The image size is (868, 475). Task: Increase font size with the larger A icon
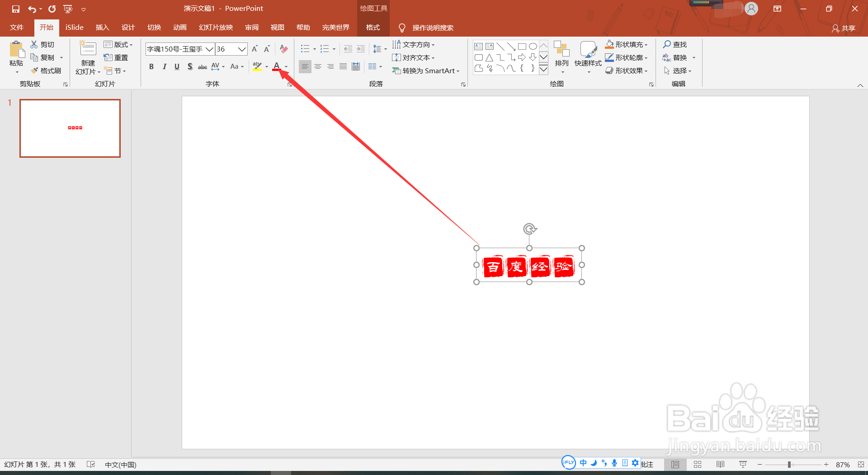pyautogui.click(x=255, y=49)
